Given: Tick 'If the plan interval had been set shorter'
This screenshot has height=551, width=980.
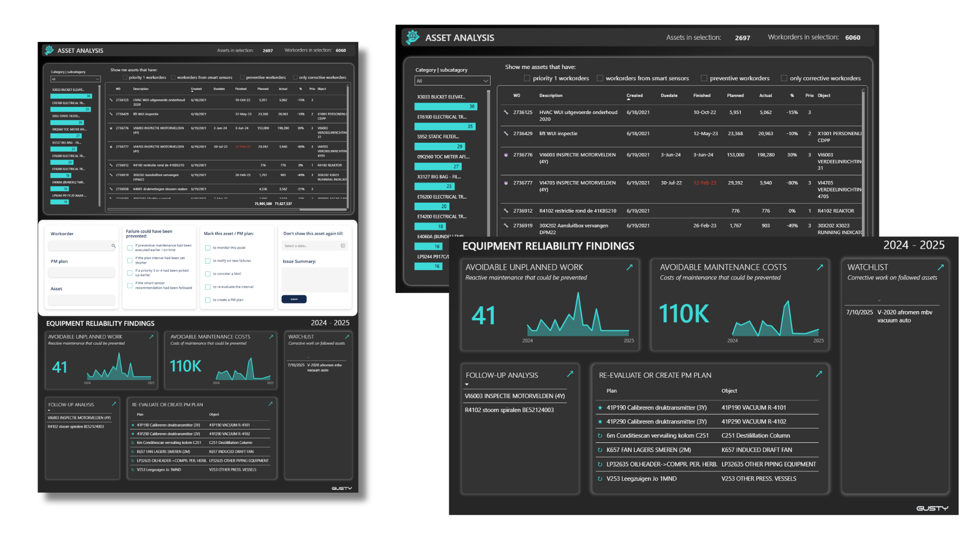Looking at the screenshot, I should (x=130, y=260).
